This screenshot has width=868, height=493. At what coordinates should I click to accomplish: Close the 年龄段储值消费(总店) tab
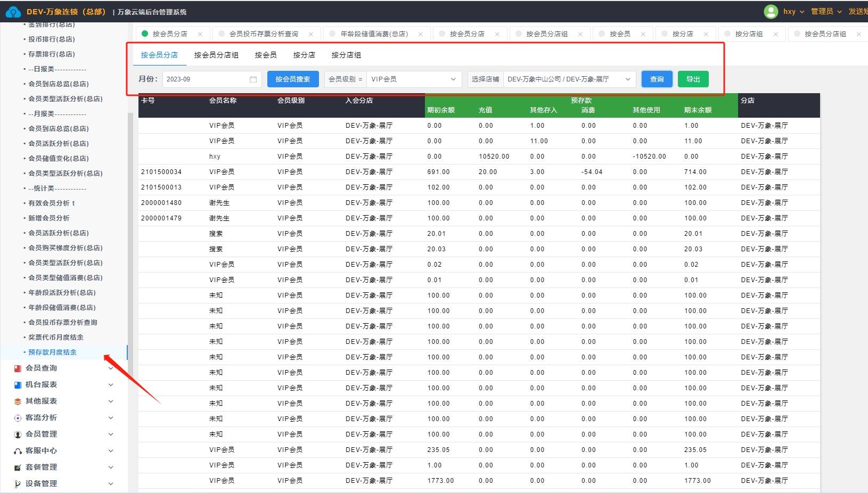421,34
